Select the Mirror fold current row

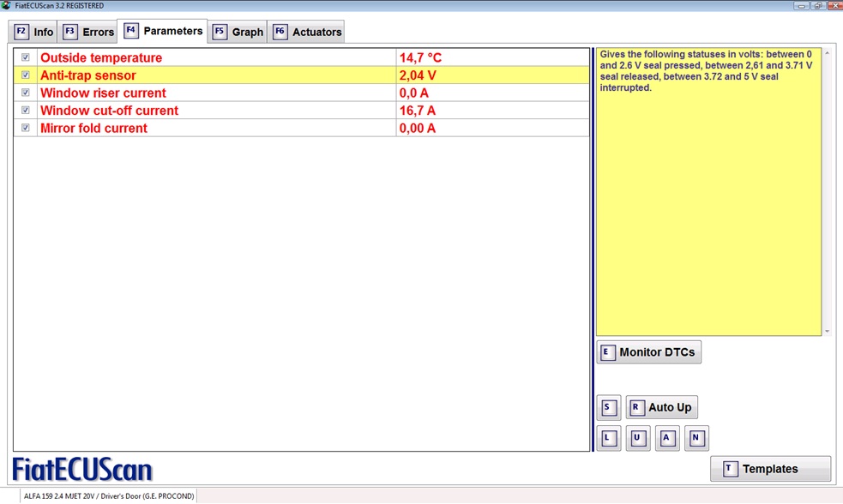pyautogui.click(x=214, y=129)
